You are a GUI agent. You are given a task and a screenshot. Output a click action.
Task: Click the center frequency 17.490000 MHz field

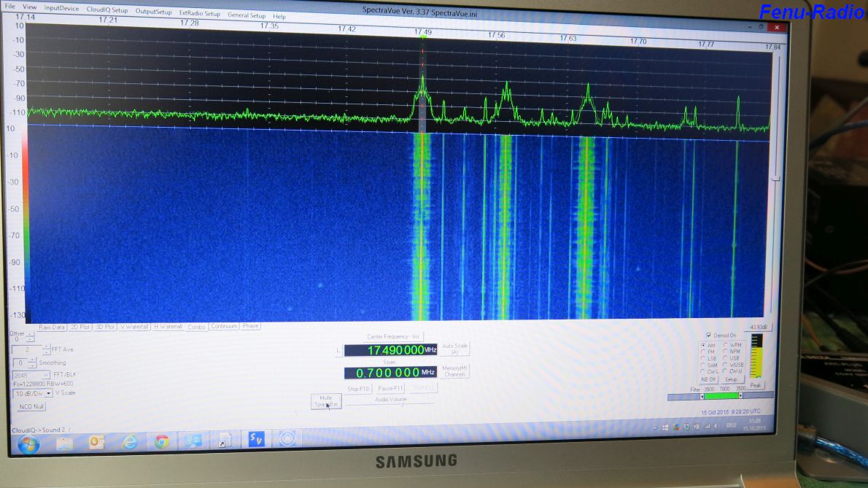pyautogui.click(x=390, y=350)
